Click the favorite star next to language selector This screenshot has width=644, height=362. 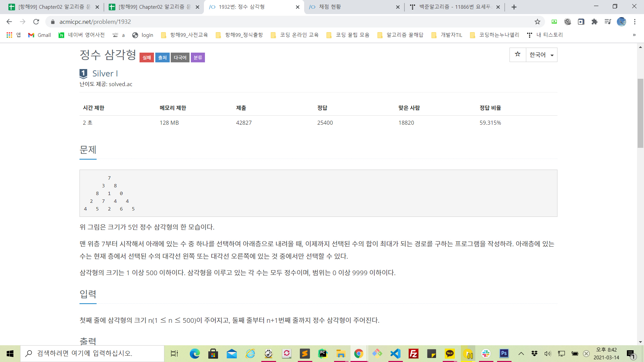point(518,55)
